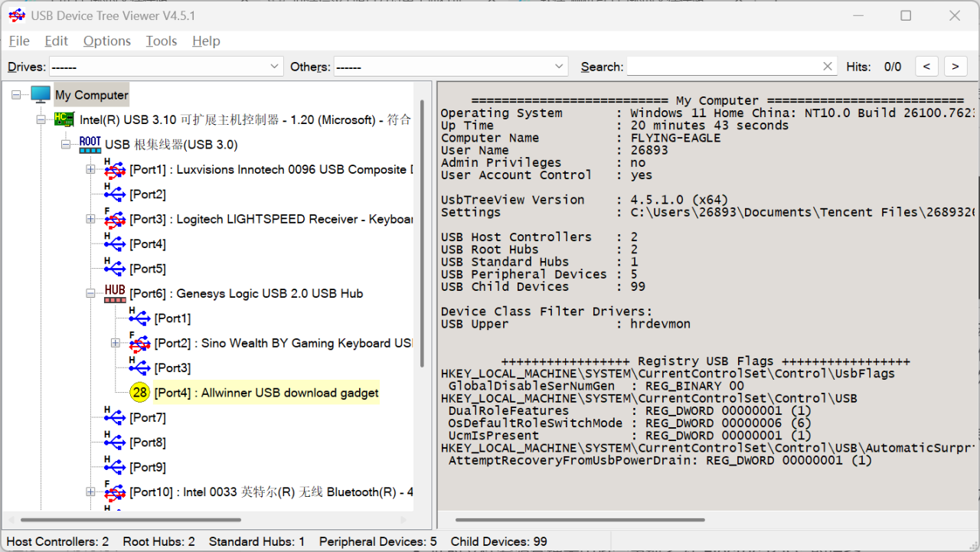
Task: Click the HUB icon of Genesys Logic USB Hub
Action: pyautogui.click(x=114, y=294)
